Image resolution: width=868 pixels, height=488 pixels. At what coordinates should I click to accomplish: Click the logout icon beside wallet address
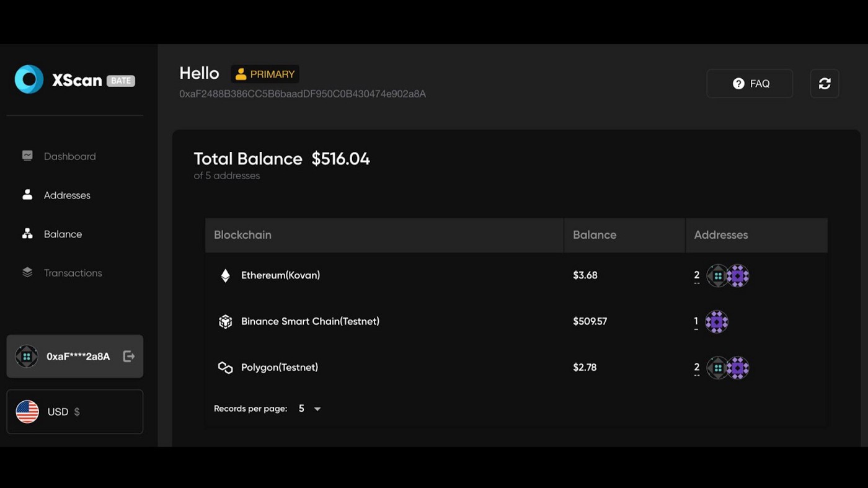pos(129,356)
